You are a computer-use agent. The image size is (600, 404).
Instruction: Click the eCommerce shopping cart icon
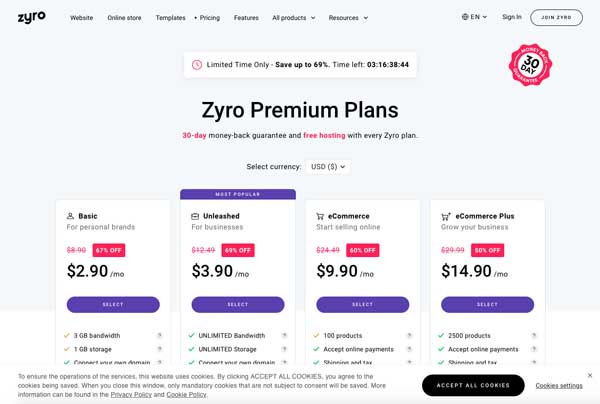point(320,216)
